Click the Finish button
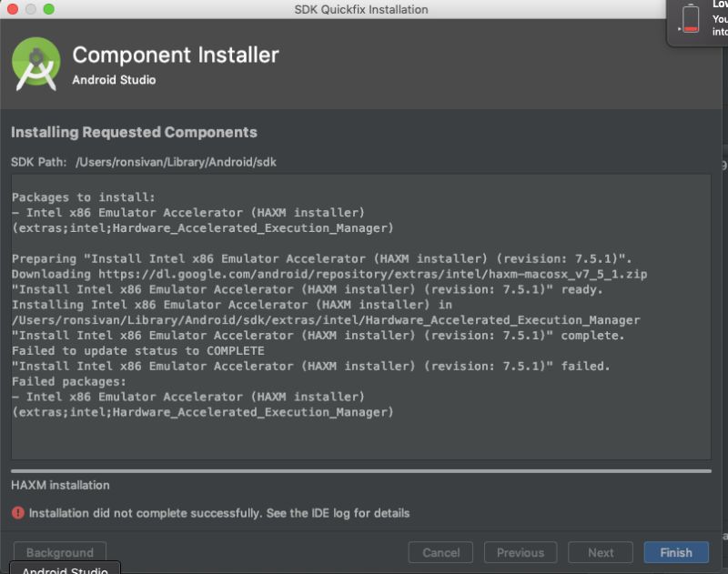This screenshot has height=574, width=728. click(x=675, y=552)
